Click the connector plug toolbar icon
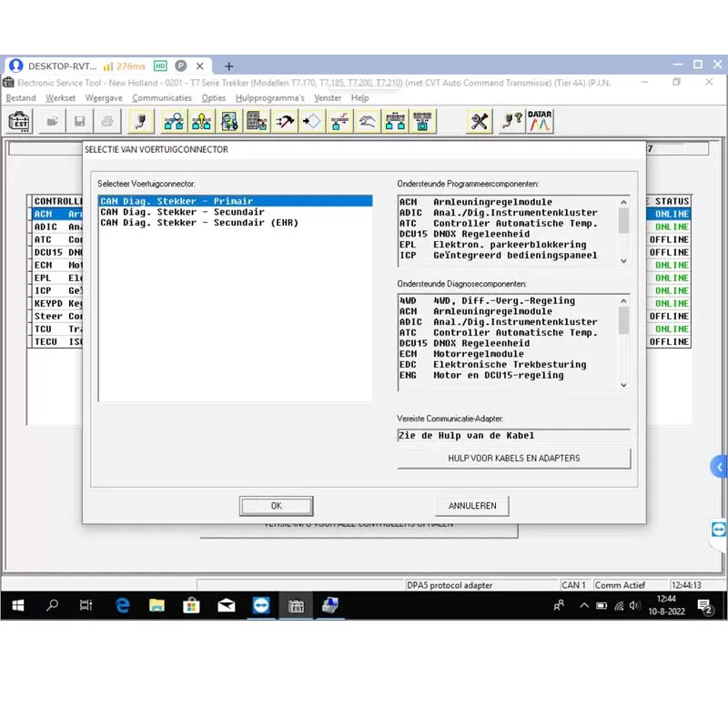Screen dimensions: 728x728 point(141,122)
